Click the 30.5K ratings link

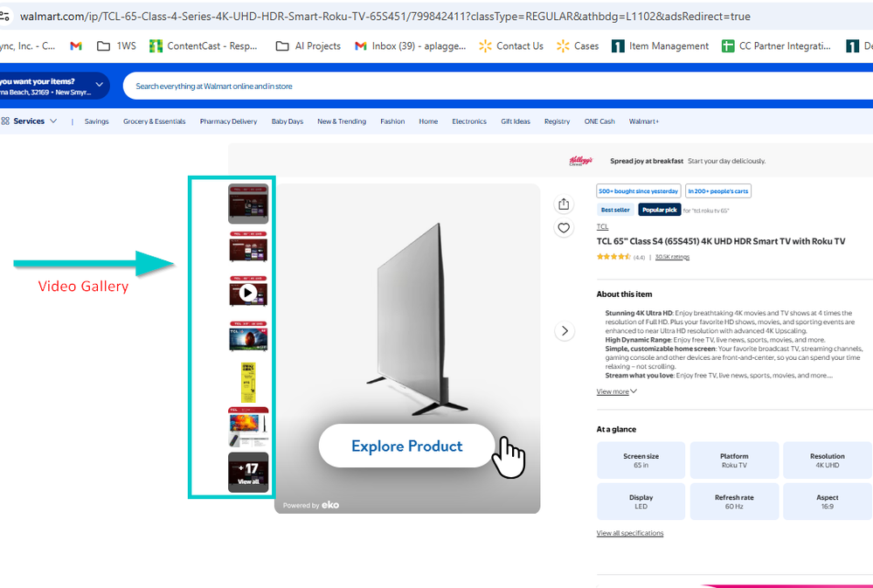pyautogui.click(x=672, y=257)
